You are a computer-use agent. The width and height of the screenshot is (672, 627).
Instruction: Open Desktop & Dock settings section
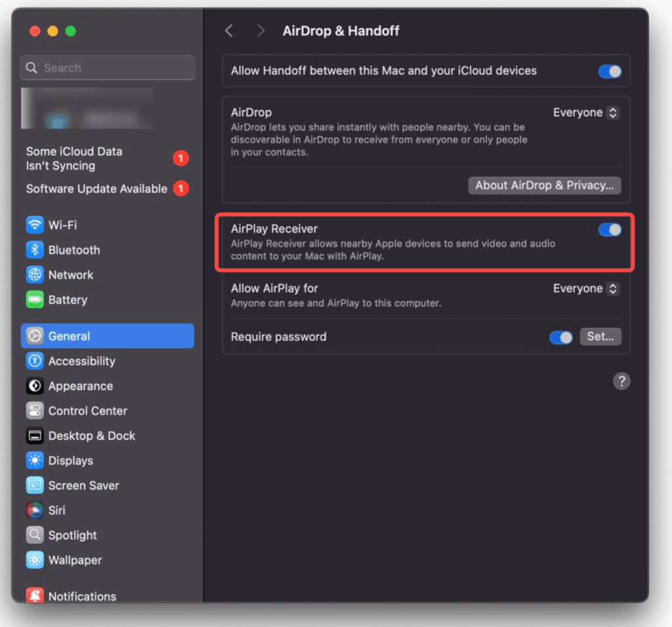pyautogui.click(x=91, y=436)
